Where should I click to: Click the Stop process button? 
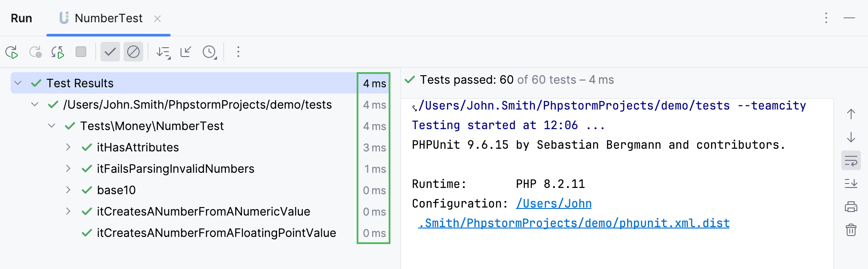pyautogui.click(x=81, y=52)
